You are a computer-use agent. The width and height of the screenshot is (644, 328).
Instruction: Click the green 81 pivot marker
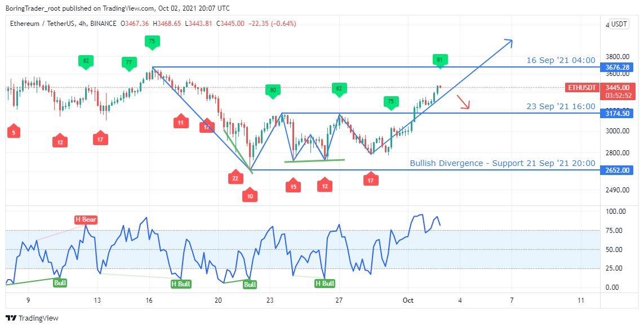tap(440, 61)
